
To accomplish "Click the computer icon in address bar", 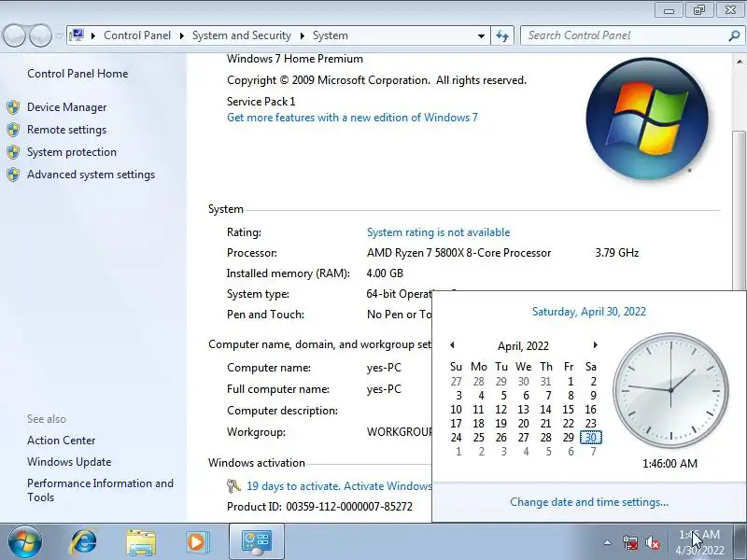I will coord(77,35).
